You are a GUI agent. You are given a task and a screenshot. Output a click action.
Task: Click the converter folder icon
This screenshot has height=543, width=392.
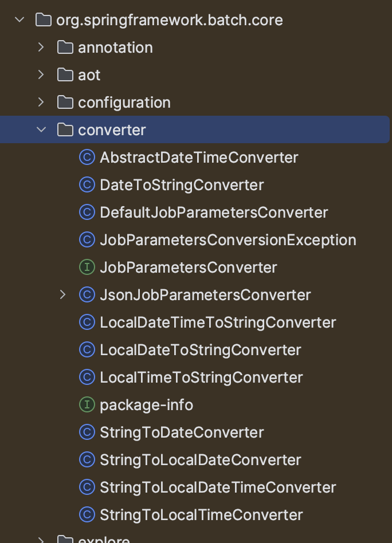(65, 130)
